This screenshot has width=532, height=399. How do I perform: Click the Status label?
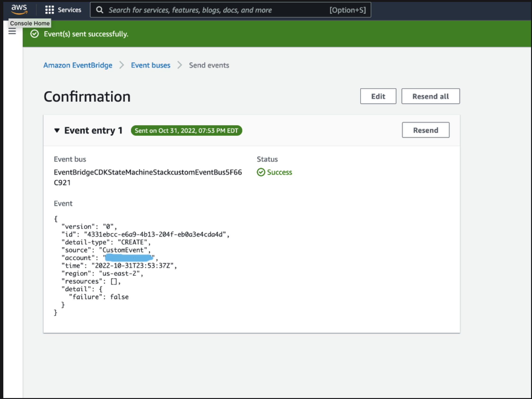(x=267, y=159)
